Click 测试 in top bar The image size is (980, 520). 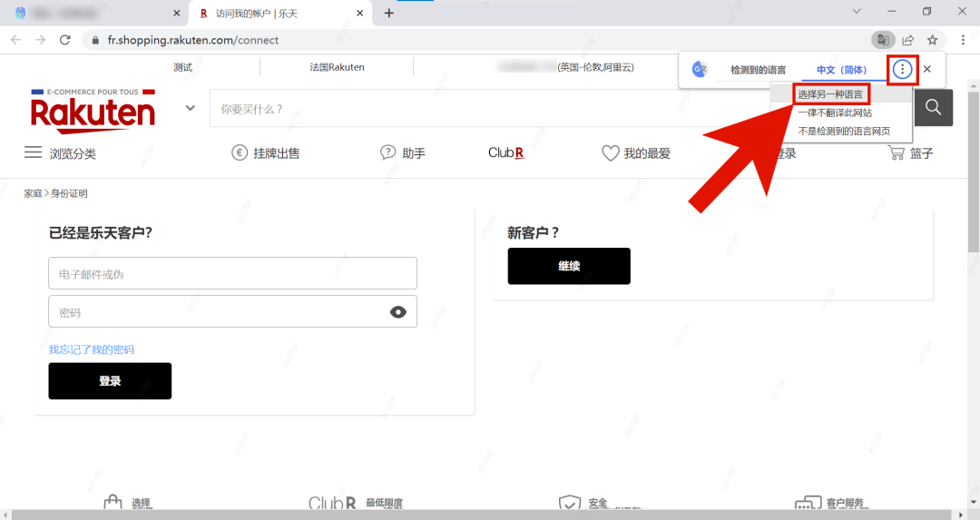(182, 67)
